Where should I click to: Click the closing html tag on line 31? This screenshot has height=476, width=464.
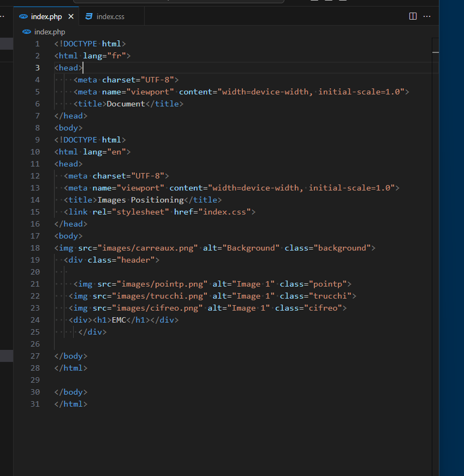pyautogui.click(x=71, y=404)
